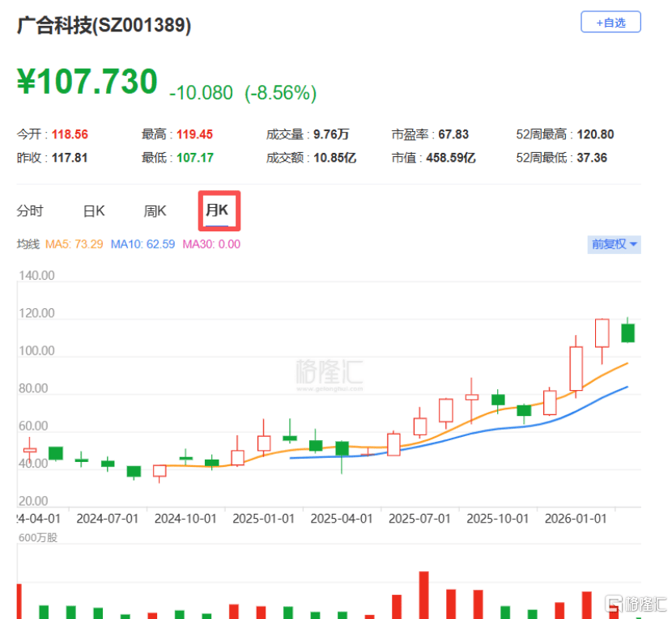The height and width of the screenshot is (619, 672).
Task: Click the 格隆汇 logo in bottom-right corner
Action: coord(636,604)
